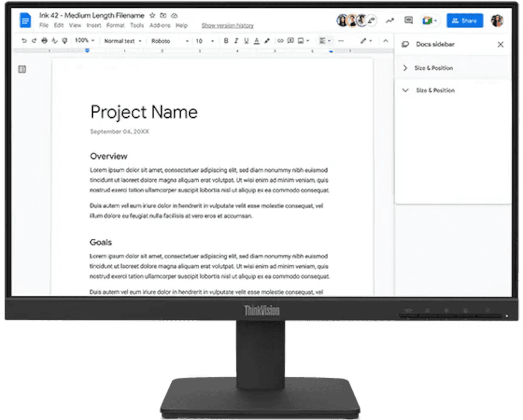Collapse the toolbar menus with the caret
The image size is (523, 420).
385,41
